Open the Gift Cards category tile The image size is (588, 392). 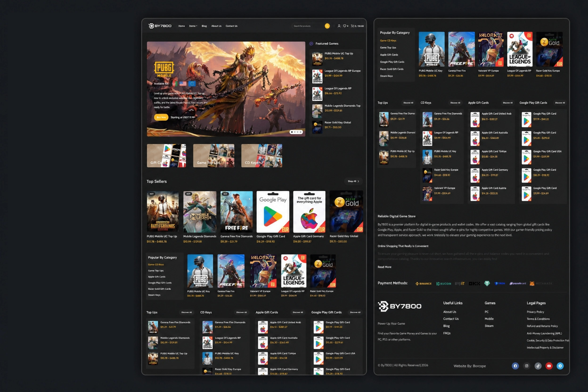166,156
